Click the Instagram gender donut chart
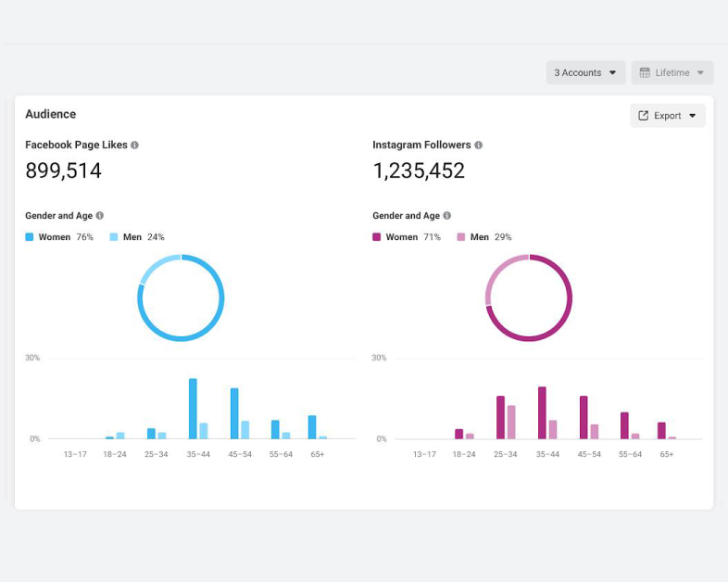 click(528, 297)
